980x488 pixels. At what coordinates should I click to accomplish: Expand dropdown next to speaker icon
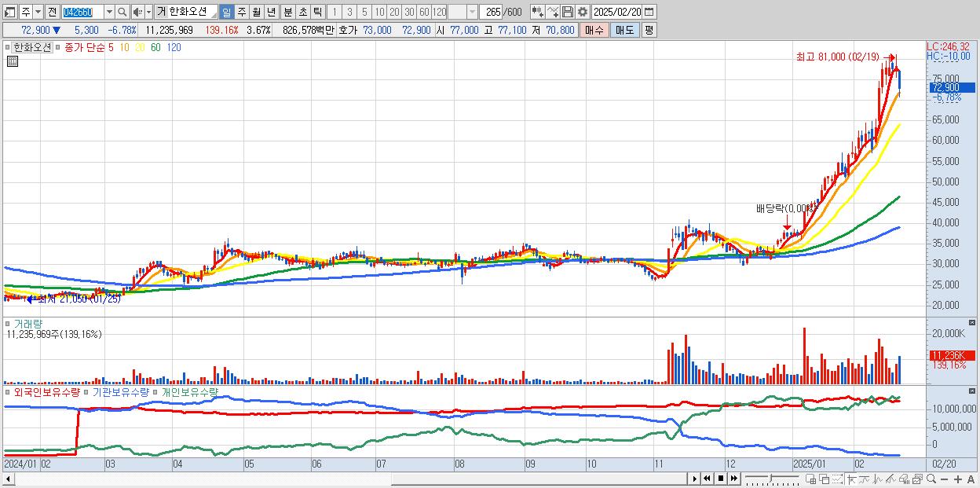pos(148,12)
